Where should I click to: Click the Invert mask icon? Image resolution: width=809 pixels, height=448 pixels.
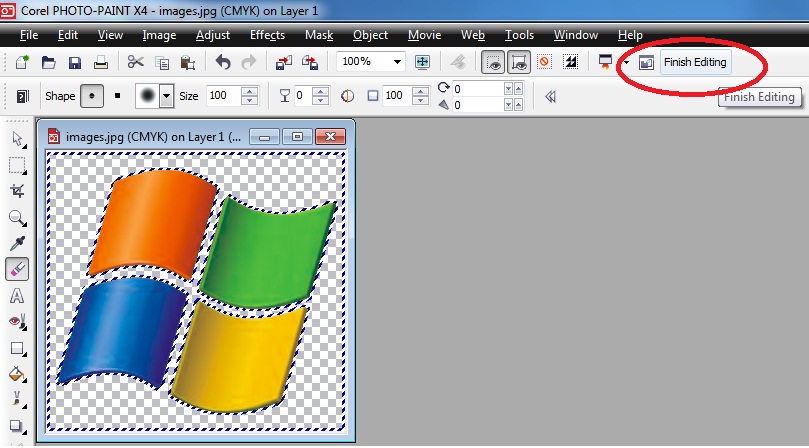[x=571, y=62]
